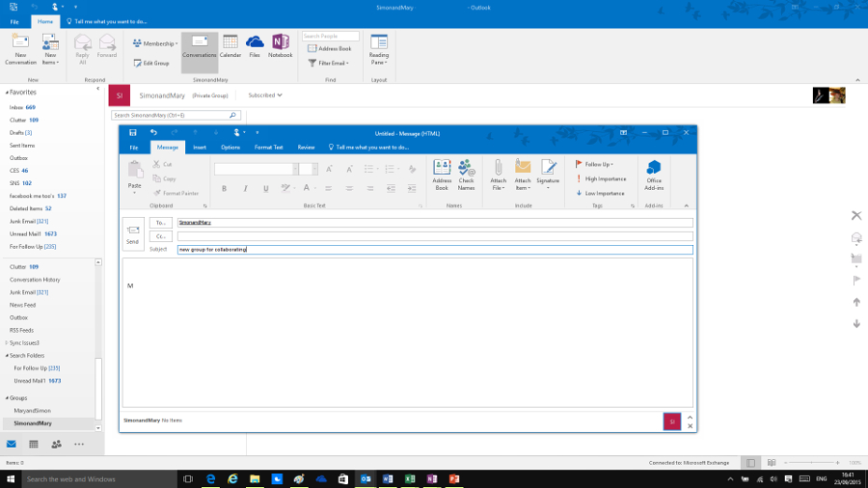Click the Subject input field

point(435,250)
